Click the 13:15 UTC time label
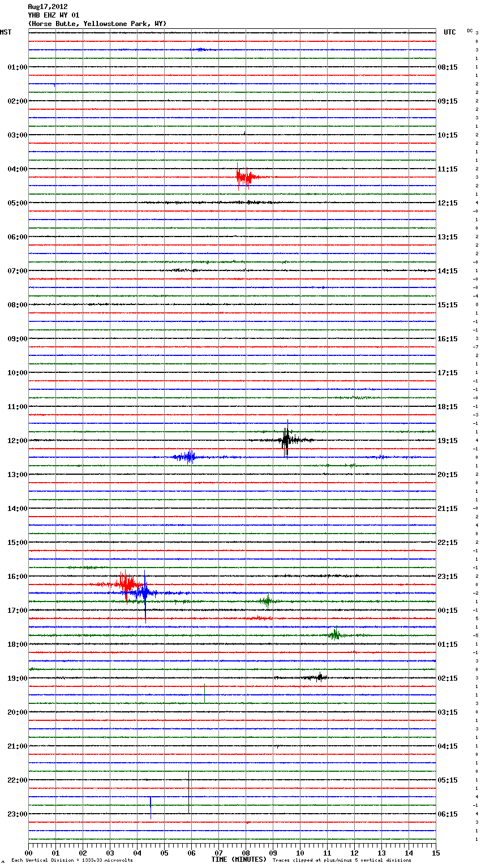This screenshot has width=481, height=868. tap(448, 237)
